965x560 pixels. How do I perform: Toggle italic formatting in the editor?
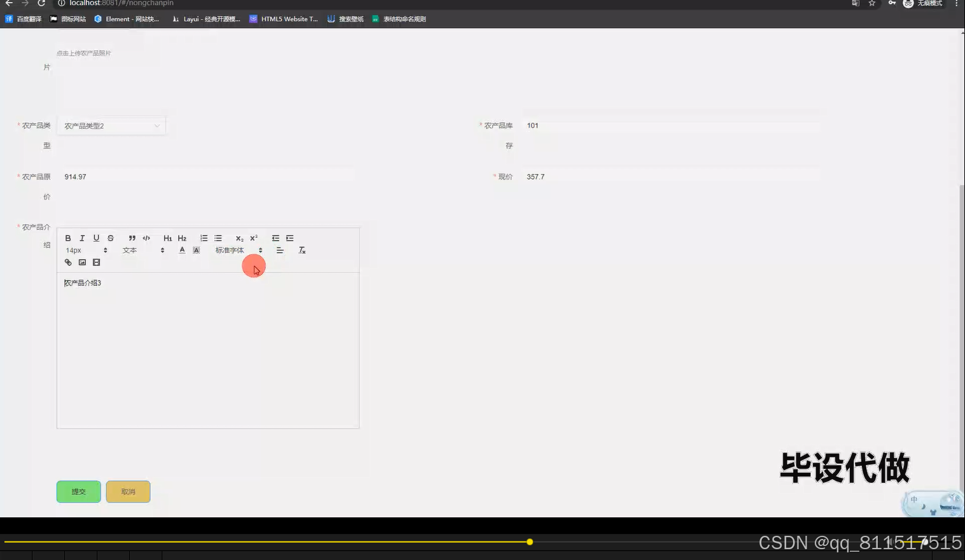pyautogui.click(x=82, y=238)
